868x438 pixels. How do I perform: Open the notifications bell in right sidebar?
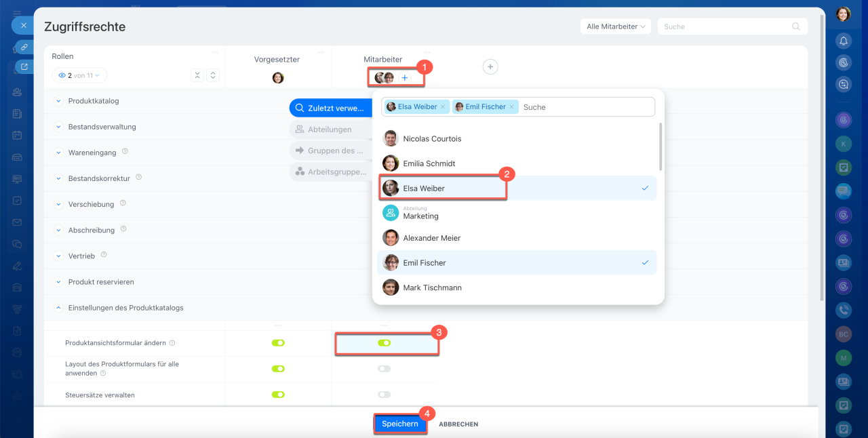[844, 41]
